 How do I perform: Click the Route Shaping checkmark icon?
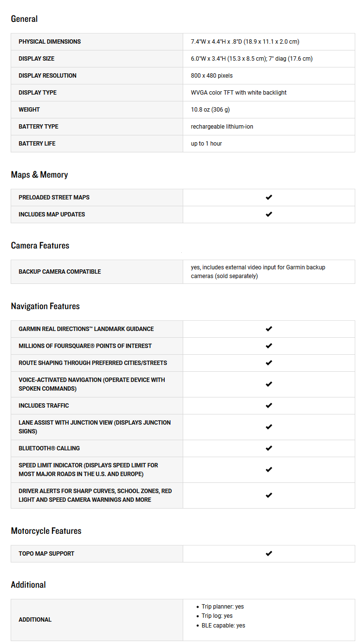[269, 363]
